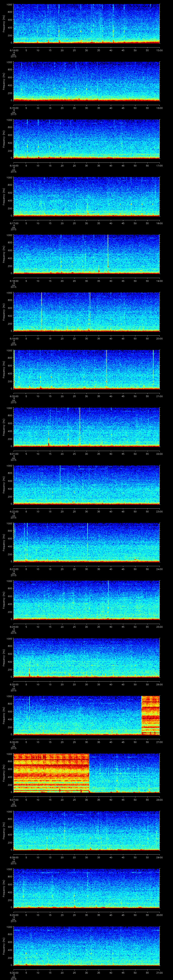The width and height of the screenshot is (173, 980).
Task: Click the 17:00 end time label
Action: 159,166
